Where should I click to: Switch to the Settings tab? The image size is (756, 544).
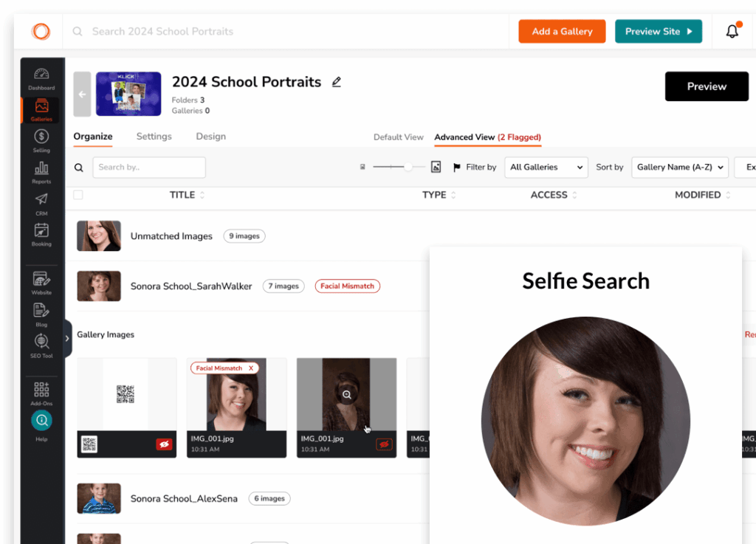click(154, 137)
